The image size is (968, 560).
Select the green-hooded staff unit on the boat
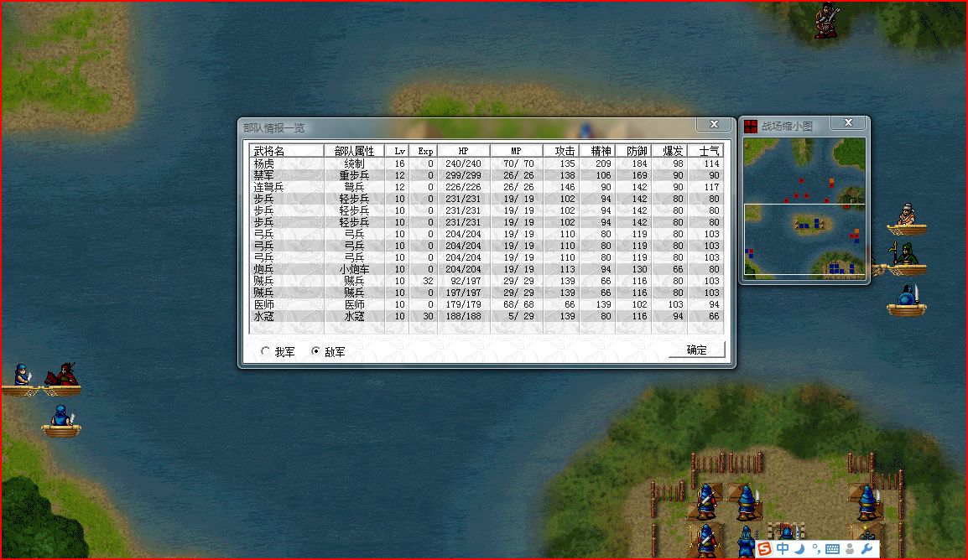click(905, 258)
